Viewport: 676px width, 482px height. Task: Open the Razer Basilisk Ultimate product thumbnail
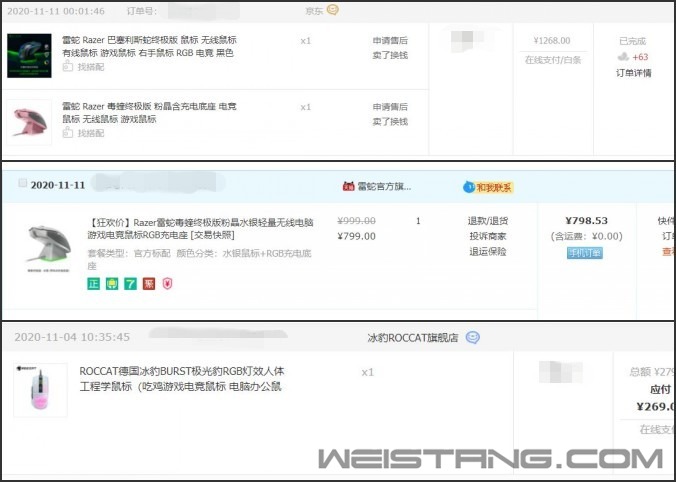coord(29,56)
